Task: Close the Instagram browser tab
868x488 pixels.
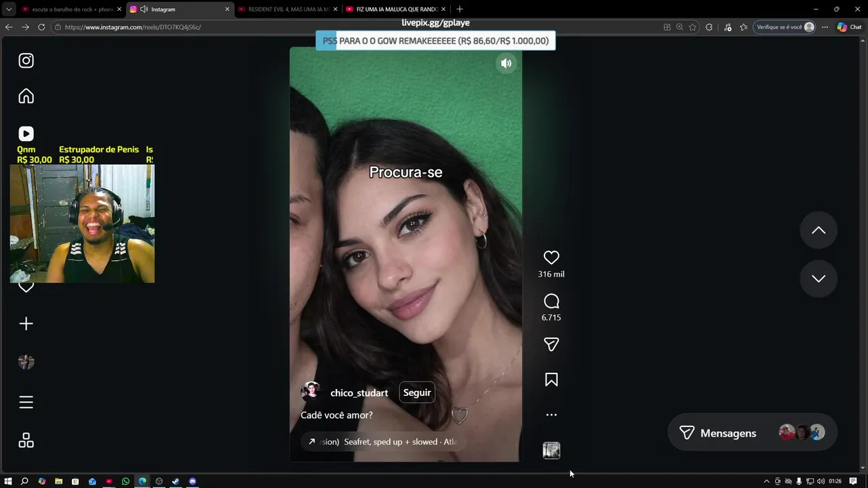Action: tap(227, 9)
